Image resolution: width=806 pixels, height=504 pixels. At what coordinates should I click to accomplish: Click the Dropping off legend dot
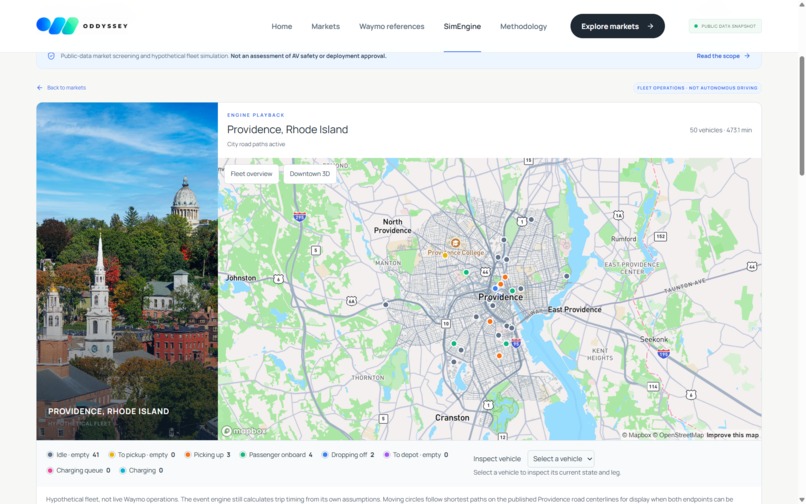coord(325,455)
